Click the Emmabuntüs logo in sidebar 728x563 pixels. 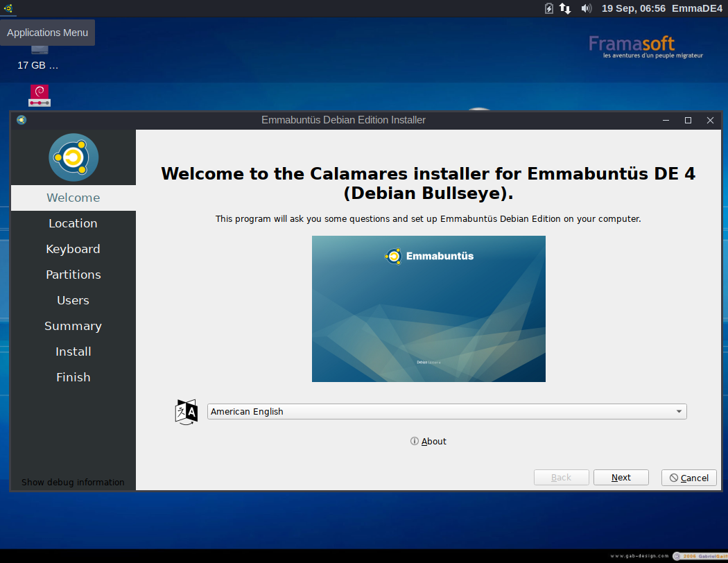(73, 157)
